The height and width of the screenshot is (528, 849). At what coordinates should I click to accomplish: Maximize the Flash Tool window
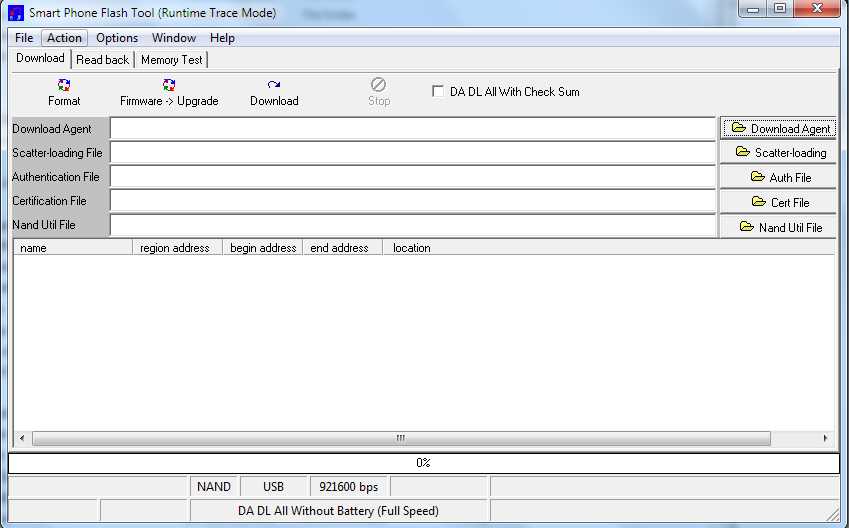[x=780, y=9]
